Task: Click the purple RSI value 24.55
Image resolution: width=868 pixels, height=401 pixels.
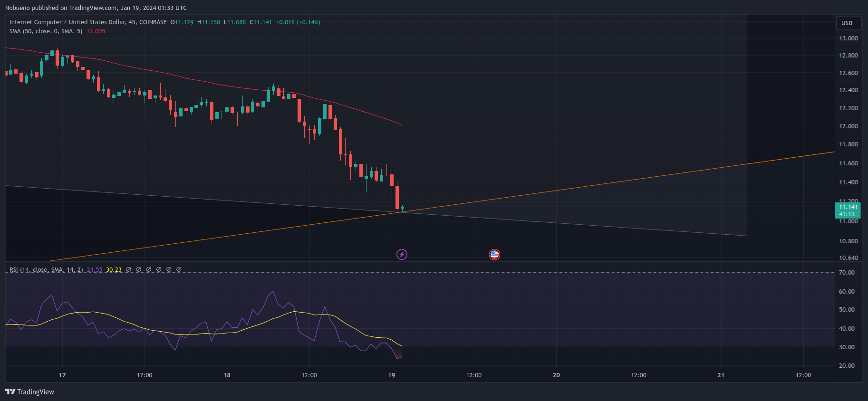Action: pyautogui.click(x=95, y=270)
